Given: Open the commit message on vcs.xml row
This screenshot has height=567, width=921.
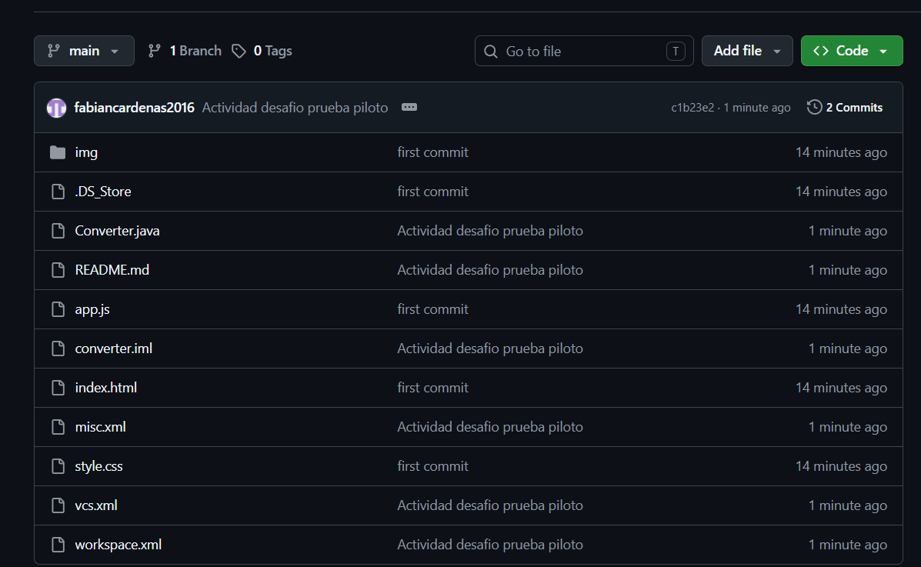Looking at the screenshot, I should pos(490,505).
